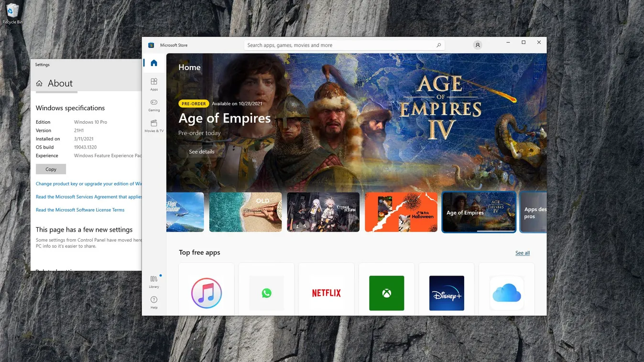Image resolution: width=644 pixels, height=362 pixels.
Task: Click Change product key link in Settings
Action: (89, 184)
